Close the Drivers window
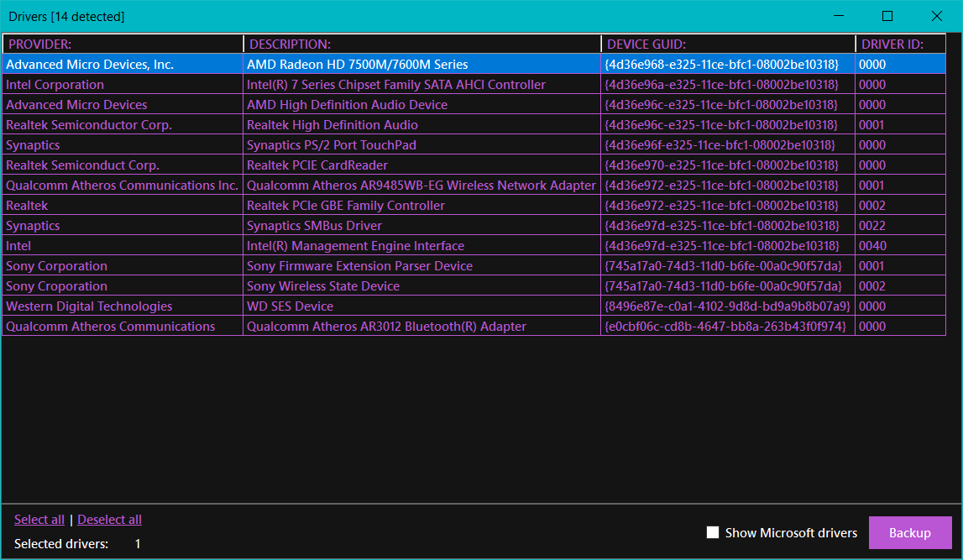963x560 pixels. coord(937,16)
